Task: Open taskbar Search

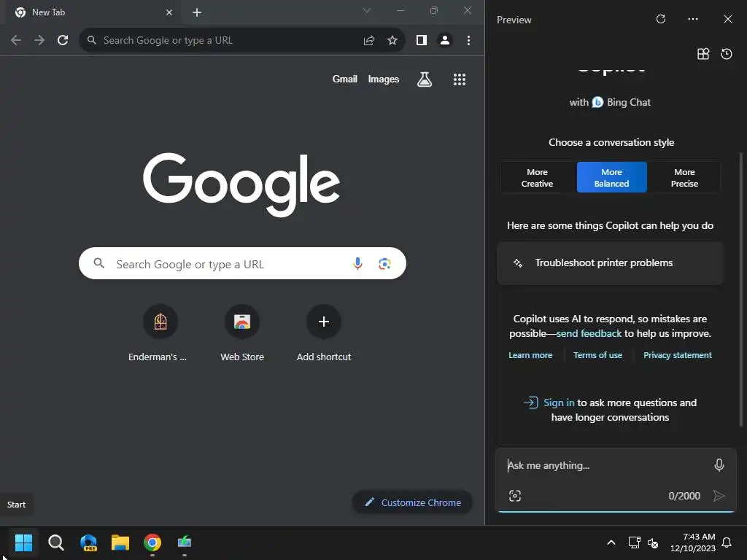Action: pos(56,542)
